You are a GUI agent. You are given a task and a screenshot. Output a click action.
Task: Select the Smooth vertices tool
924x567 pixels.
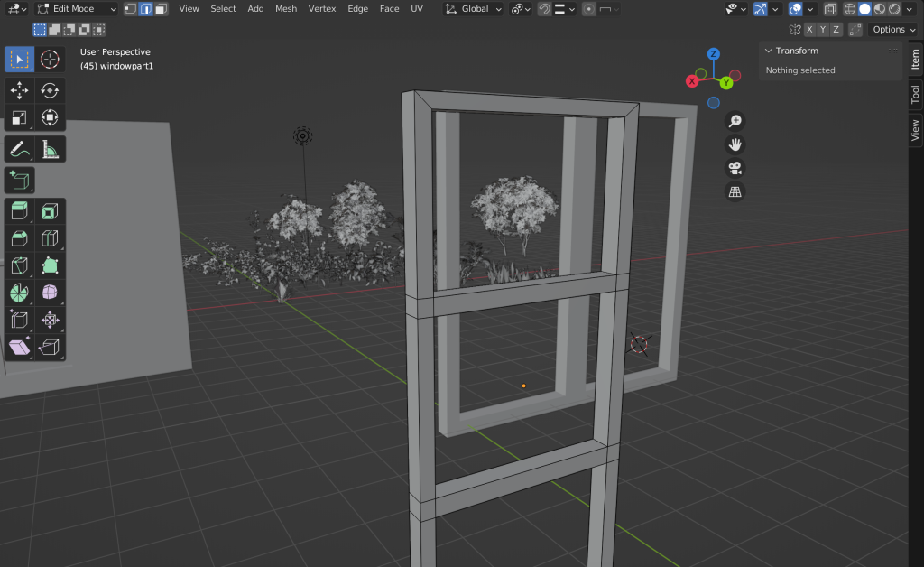50,293
